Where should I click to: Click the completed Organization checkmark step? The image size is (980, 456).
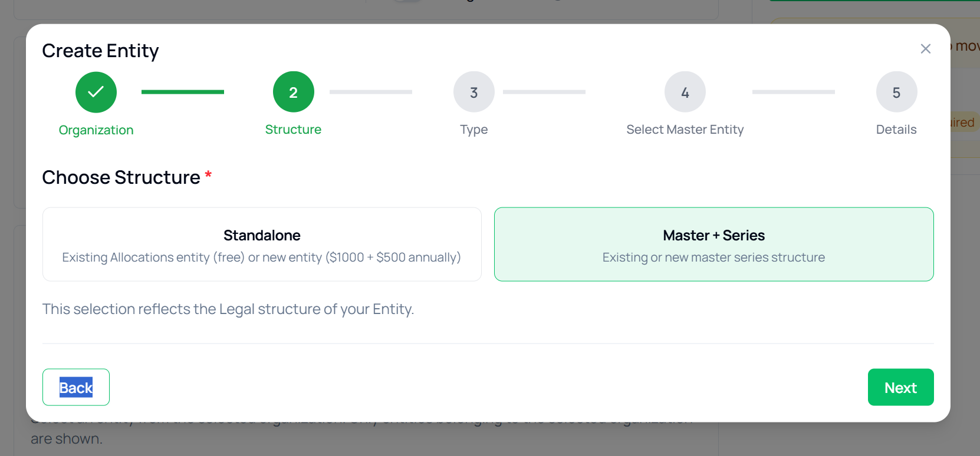tap(96, 92)
